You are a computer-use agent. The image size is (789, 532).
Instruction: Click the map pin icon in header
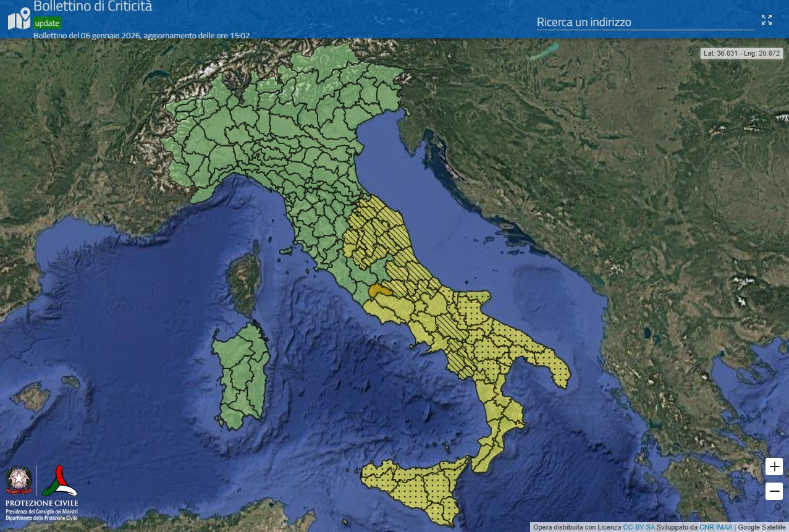point(19,19)
